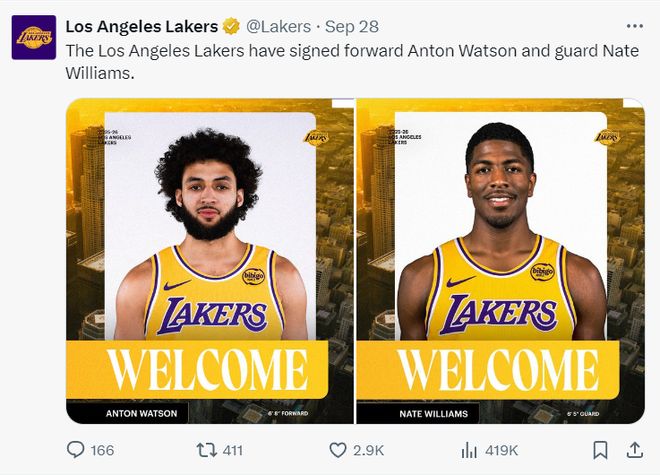Open the Sep 28 timestamp link
The width and height of the screenshot is (660, 475).
pos(346,26)
